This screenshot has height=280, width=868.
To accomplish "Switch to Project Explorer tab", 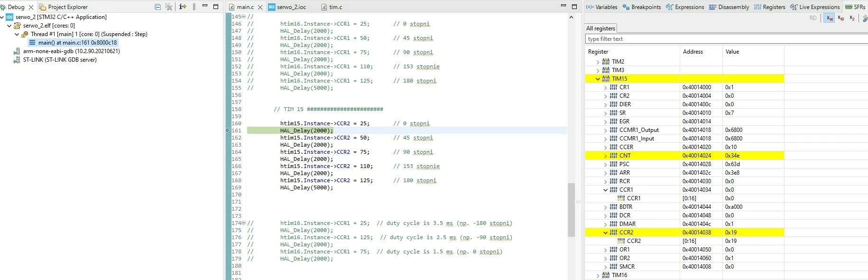I will coord(64,7).
